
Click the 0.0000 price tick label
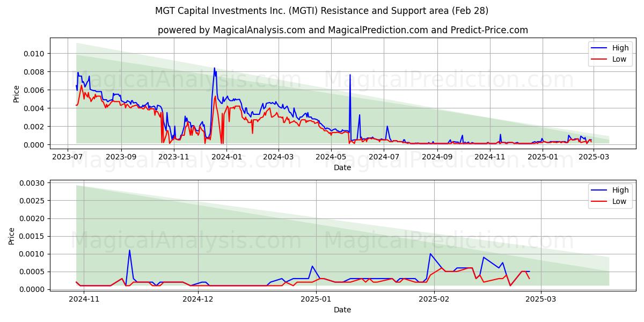pyautogui.click(x=33, y=289)
